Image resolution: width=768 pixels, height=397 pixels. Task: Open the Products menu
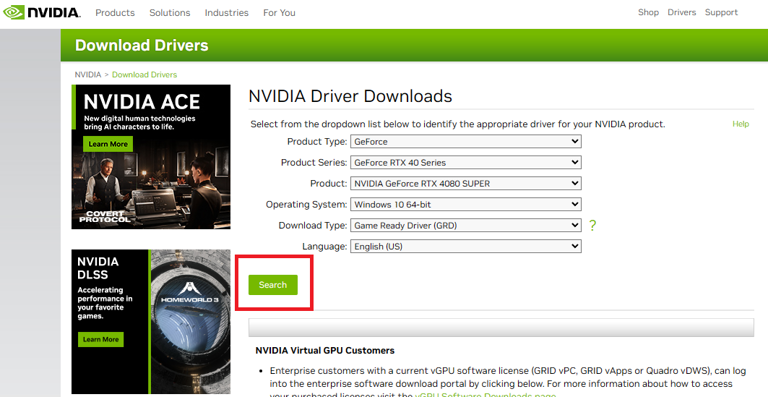(x=115, y=13)
